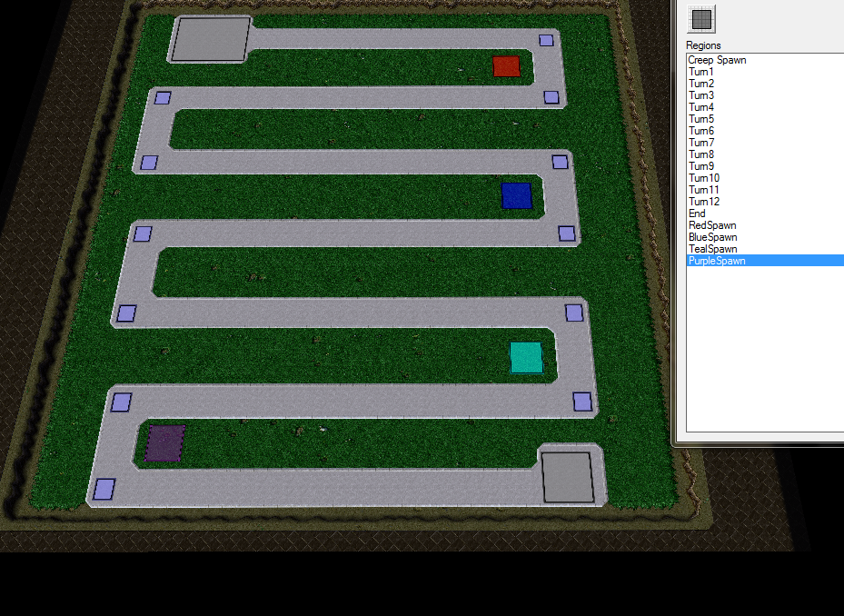Select the Turn1 region entry
Viewport: 844px width, 616px height.
[x=700, y=72]
